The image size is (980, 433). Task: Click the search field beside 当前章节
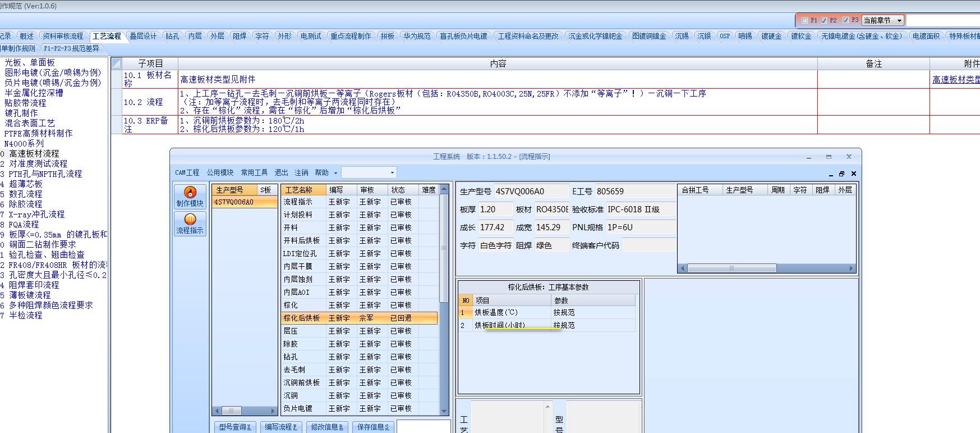(x=942, y=20)
